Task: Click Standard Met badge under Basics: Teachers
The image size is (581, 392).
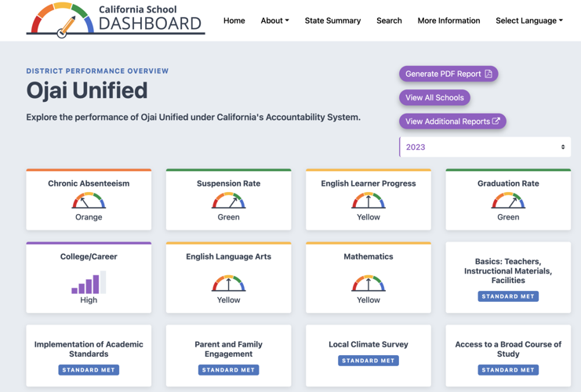Action: coord(508,296)
